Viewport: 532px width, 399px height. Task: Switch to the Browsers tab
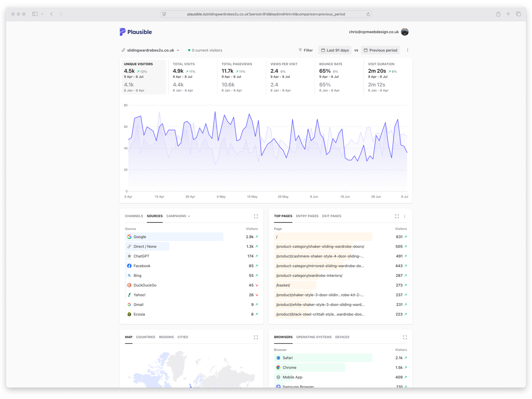click(x=283, y=337)
